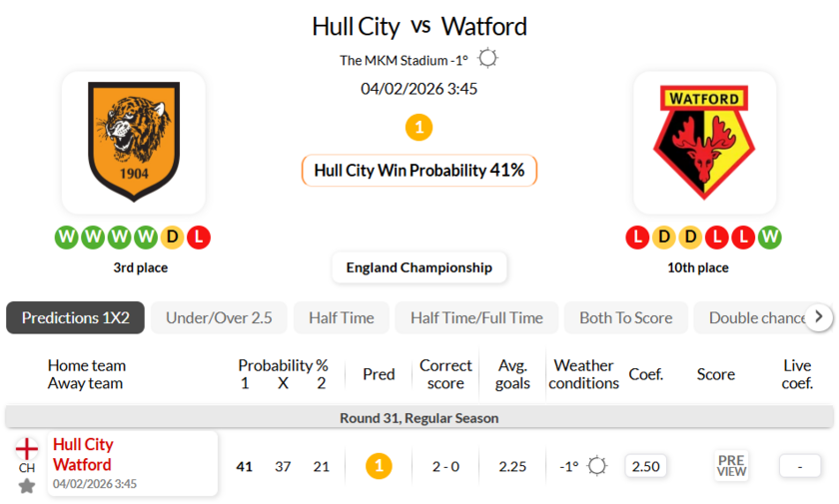This screenshot has height=504, width=839.
Task: Open the Half Time/Full Time tab
Action: pyautogui.click(x=476, y=317)
